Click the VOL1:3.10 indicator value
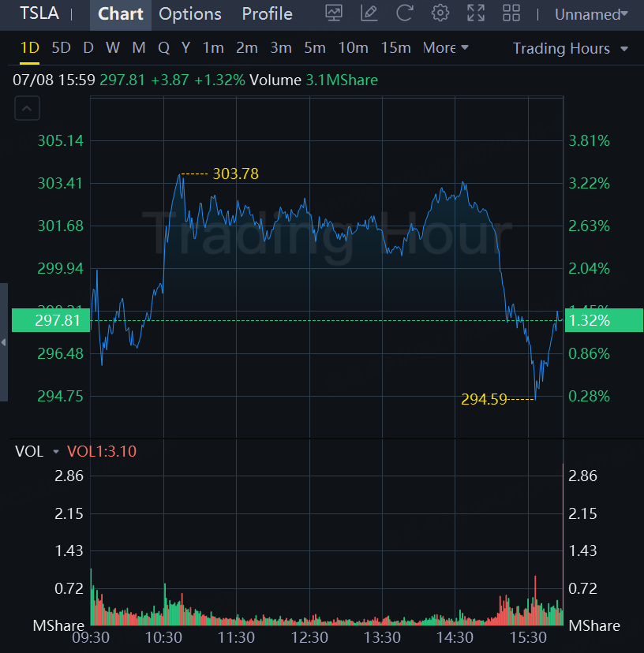The height and width of the screenshot is (653, 644). (x=102, y=451)
